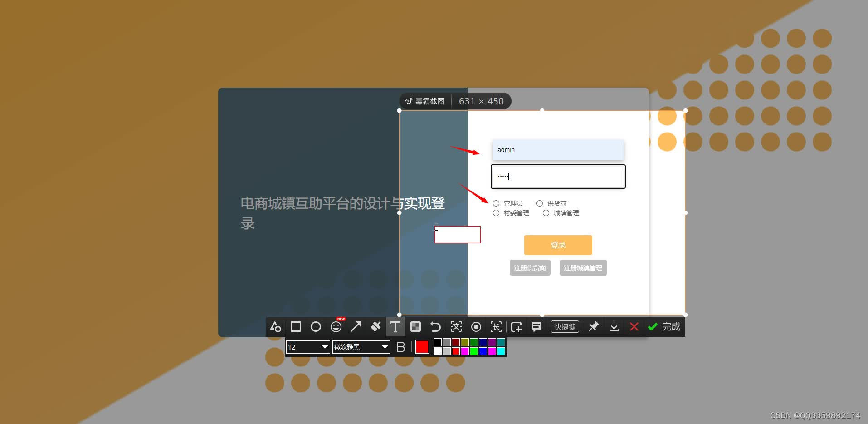Click the password field with dots

pos(558,177)
